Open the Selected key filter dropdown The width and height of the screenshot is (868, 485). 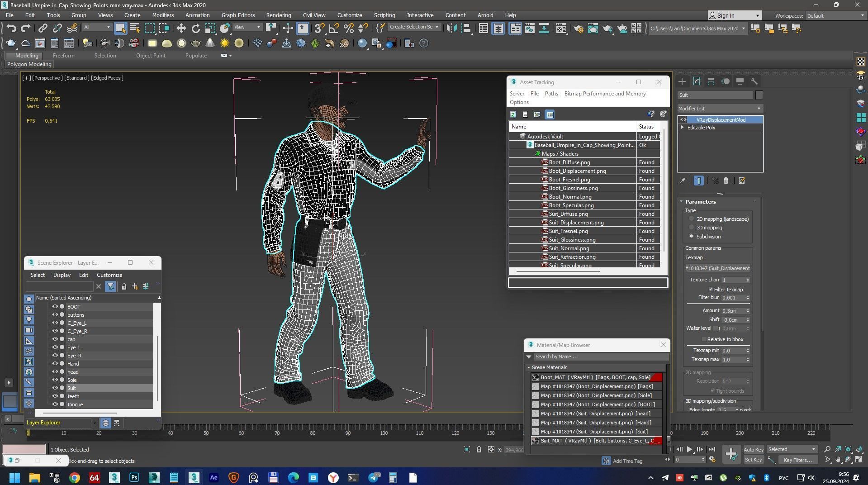(x=792, y=449)
